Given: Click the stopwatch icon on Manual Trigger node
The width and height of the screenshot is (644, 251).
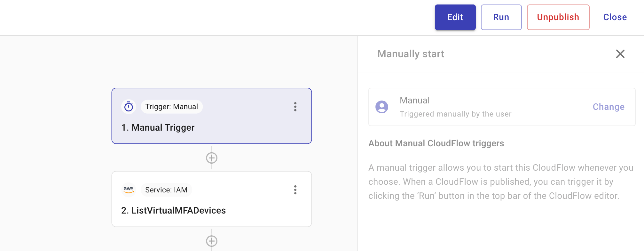Looking at the screenshot, I should tap(129, 107).
